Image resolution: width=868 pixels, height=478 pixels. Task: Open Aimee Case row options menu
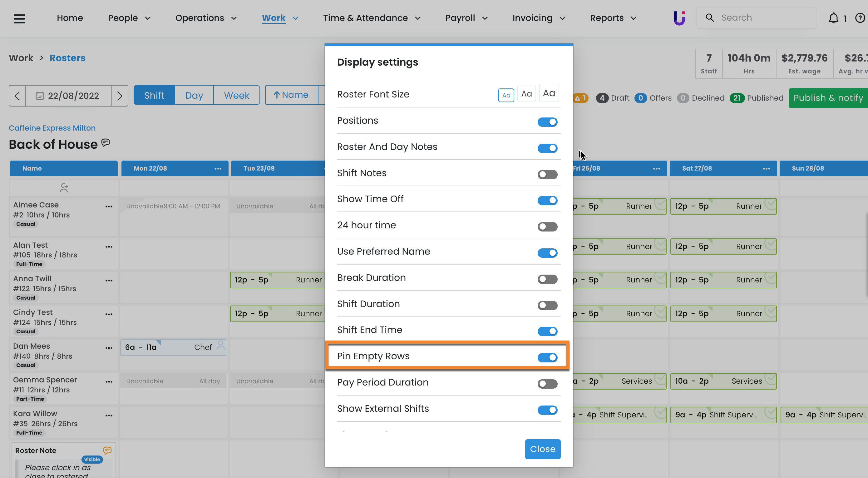click(x=109, y=206)
